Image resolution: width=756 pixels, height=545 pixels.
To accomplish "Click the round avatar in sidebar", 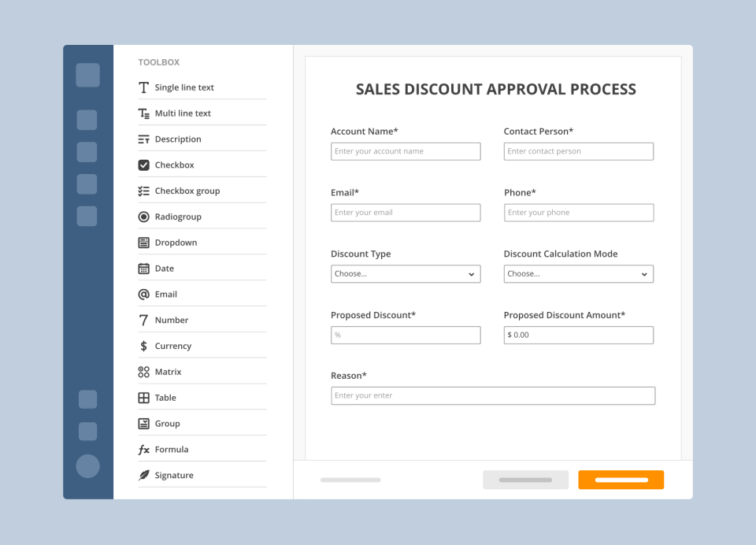I will [x=87, y=466].
